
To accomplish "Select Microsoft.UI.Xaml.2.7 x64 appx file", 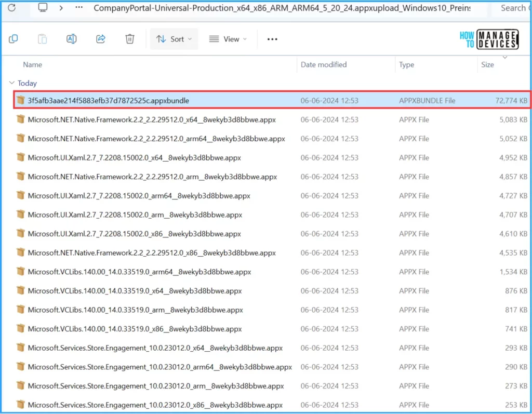I will [272, 157].
